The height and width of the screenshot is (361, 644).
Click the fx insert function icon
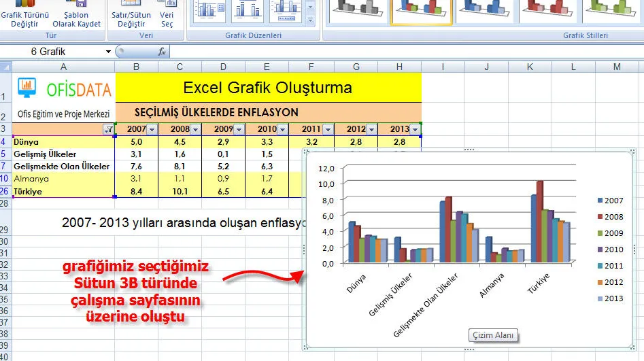162,52
